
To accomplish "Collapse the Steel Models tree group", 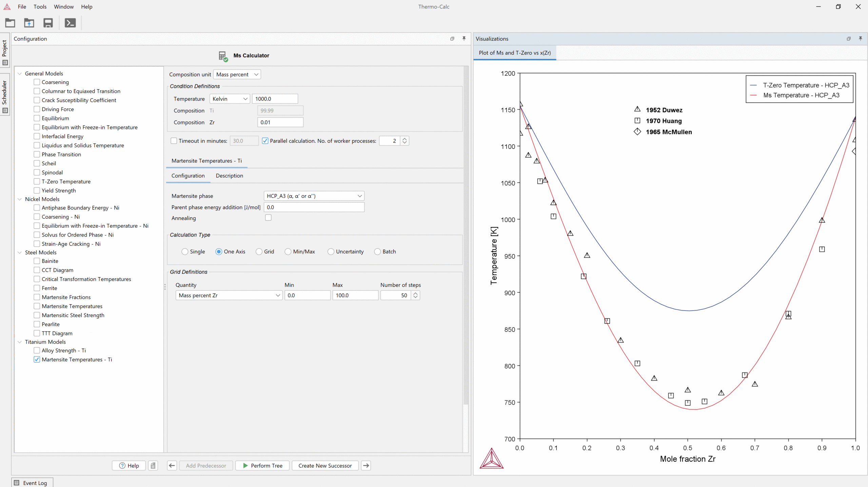I will pos(20,252).
